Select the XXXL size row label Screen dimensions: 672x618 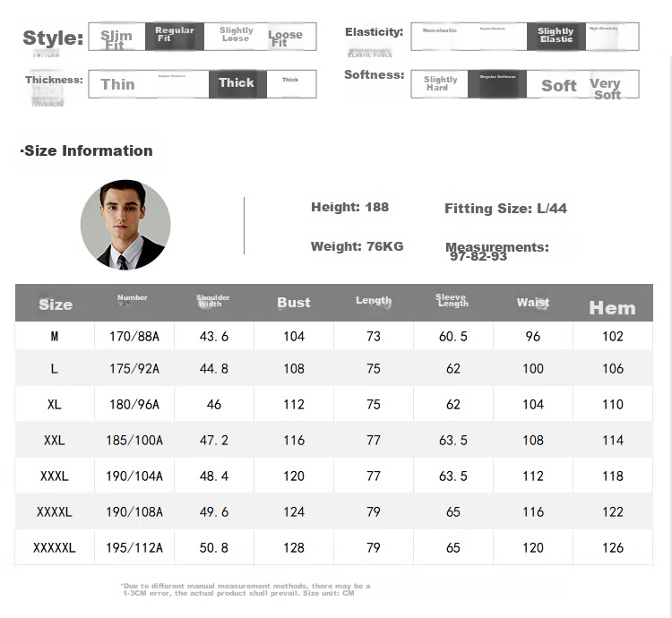click(x=55, y=476)
